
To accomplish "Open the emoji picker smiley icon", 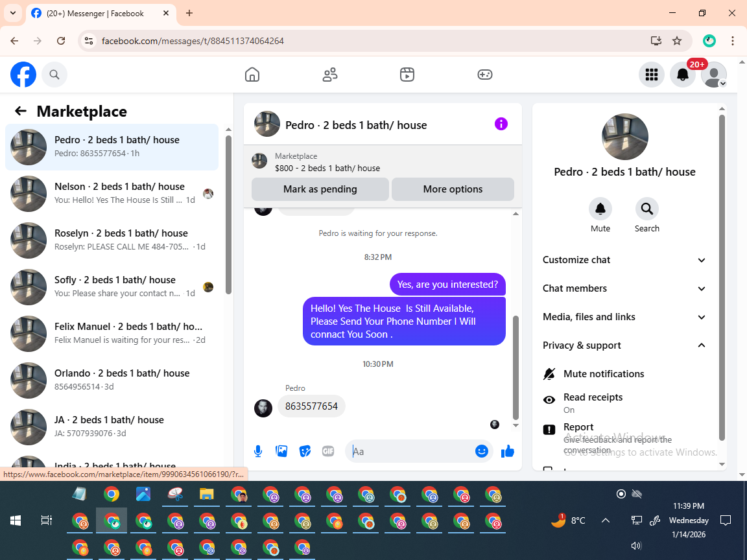I will point(482,451).
